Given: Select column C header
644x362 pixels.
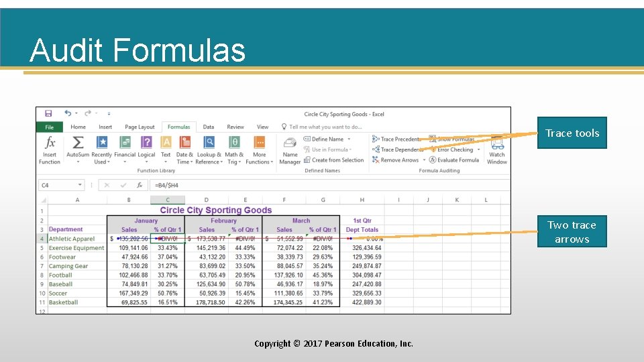Looking at the screenshot, I should pyautogui.click(x=168, y=200).
